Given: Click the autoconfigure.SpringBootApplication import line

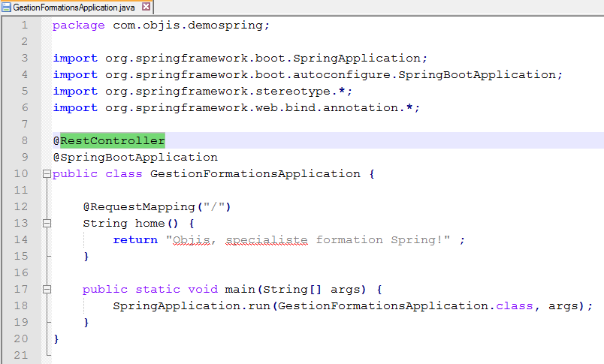Looking at the screenshot, I should 307,74.
